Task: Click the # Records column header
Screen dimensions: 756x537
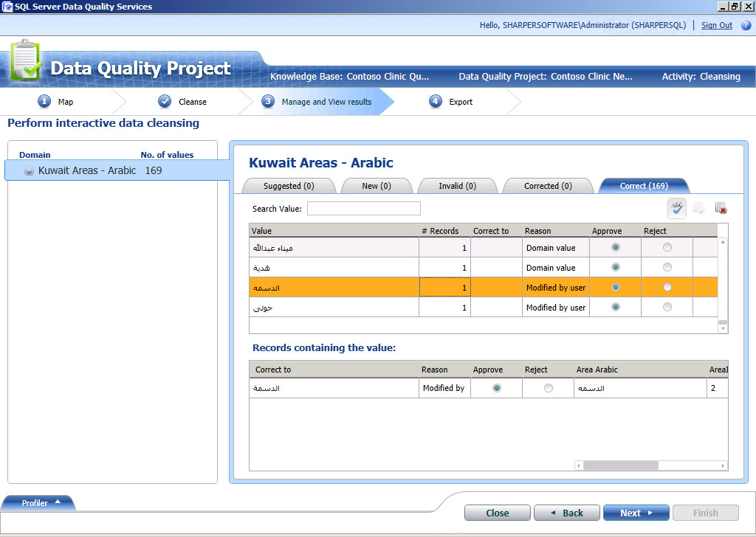Action: [444, 231]
